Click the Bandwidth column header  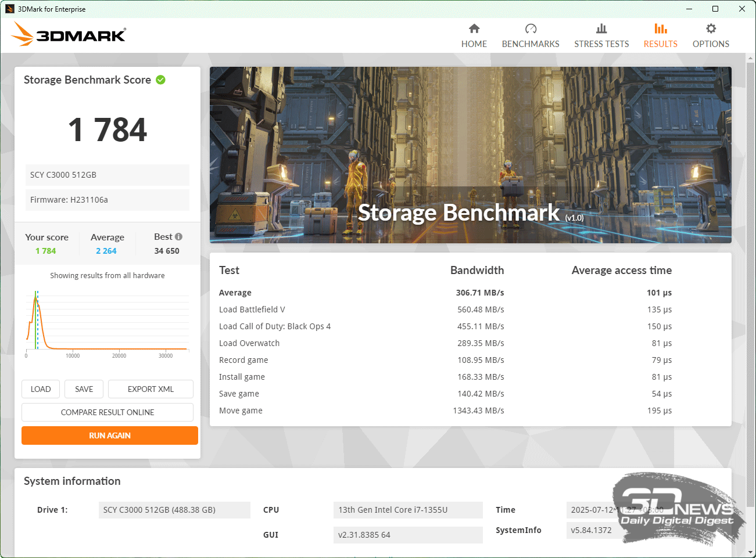pyautogui.click(x=477, y=270)
